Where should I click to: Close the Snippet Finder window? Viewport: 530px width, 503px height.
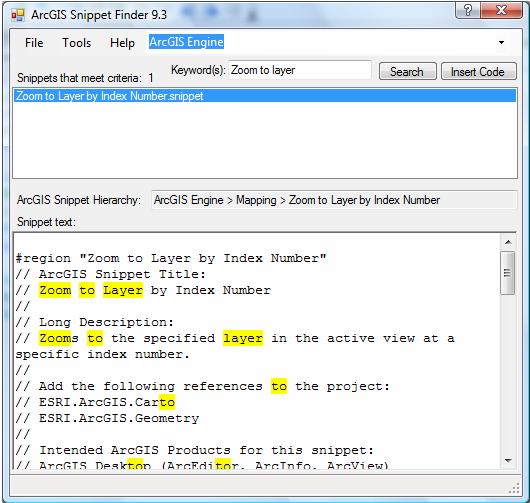tap(501, 10)
